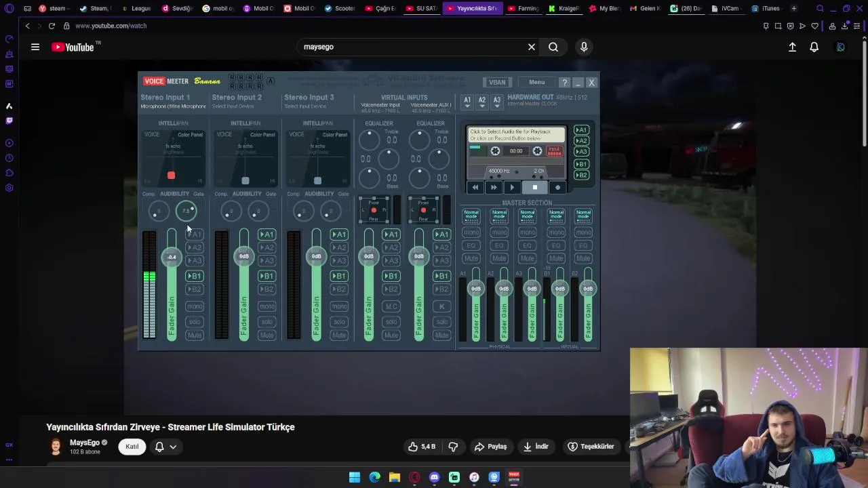Switch to the League browser tab

coord(136,8)
